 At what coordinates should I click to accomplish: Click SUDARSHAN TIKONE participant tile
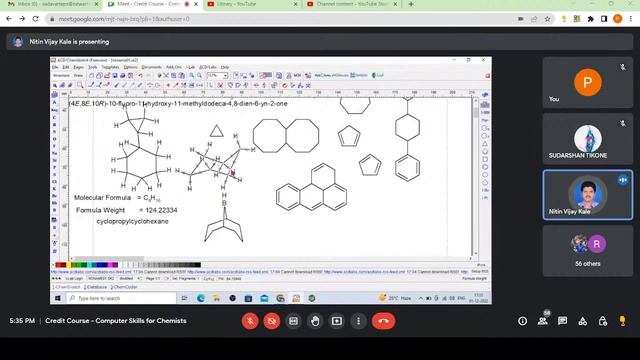coord(588,139)
